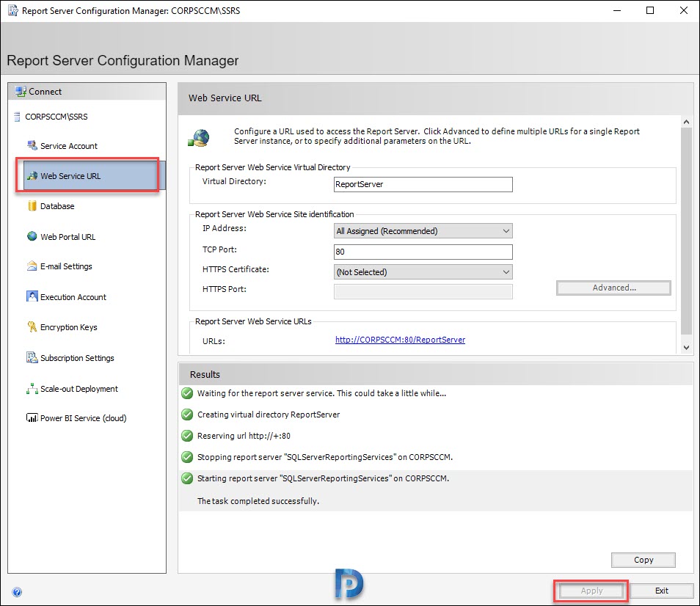Maximize the Report Server Configuration Manager window
The width and height of the screenshot is (700, 606).
(x=650, y=10)
